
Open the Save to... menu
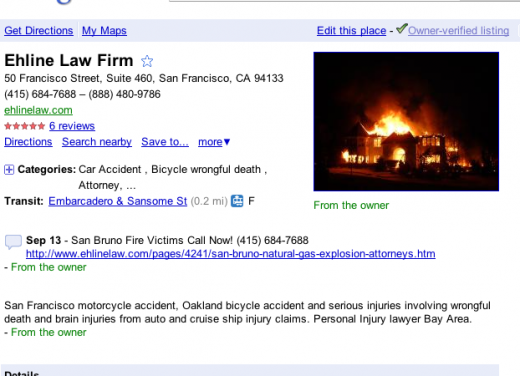pyautogui.click(x=165, y=142)
